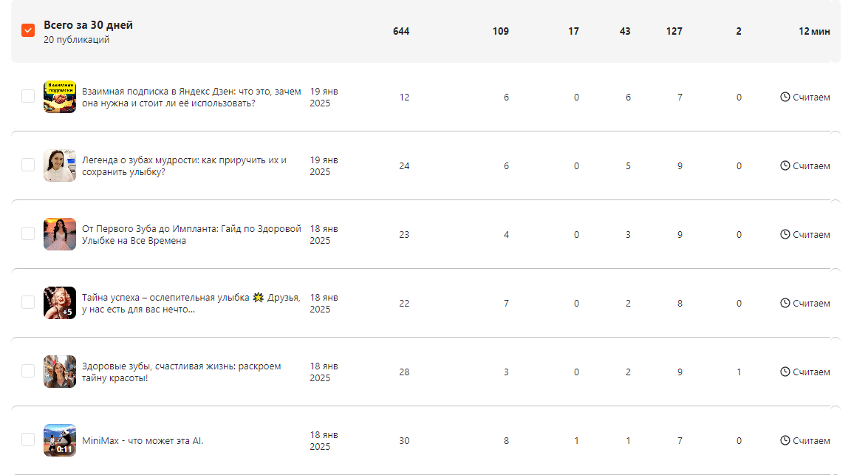Viewport: 868px width, 475px height.
Task: Open thumbnail of 'Здоровые зубы' post
Action: pyautogui.click(x=60, y=372)
